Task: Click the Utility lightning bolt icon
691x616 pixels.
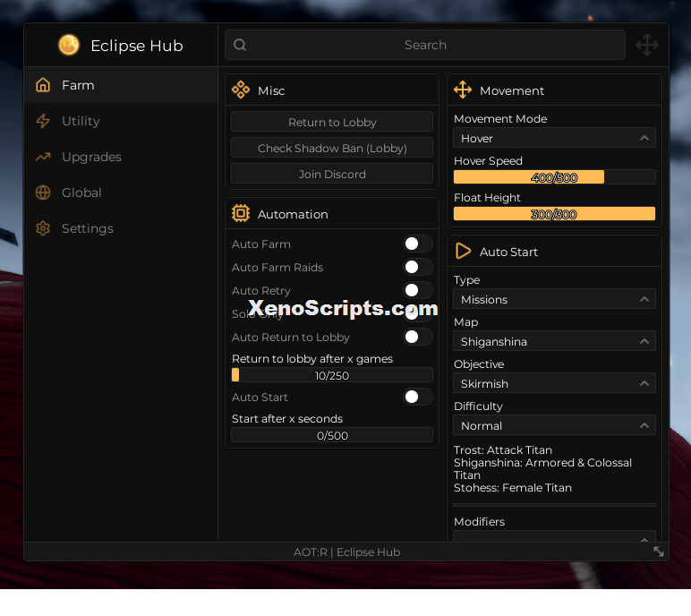Action: coord(43,121)
